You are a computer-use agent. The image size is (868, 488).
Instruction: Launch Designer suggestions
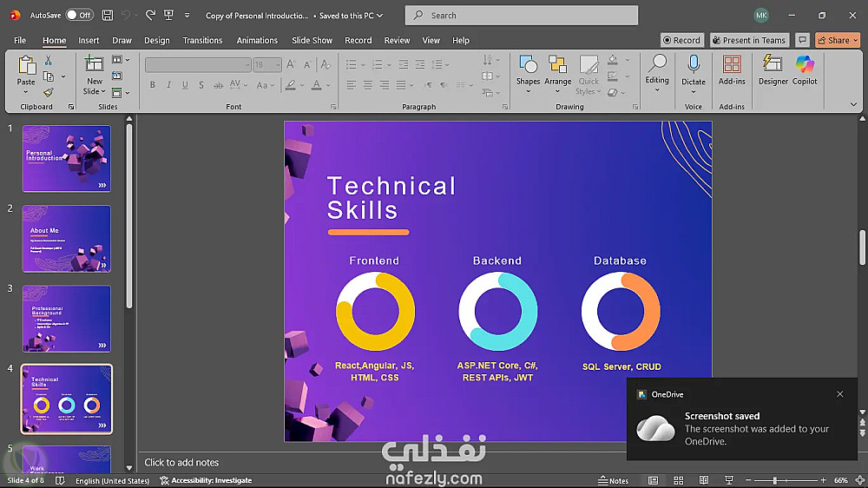(773, 69)
